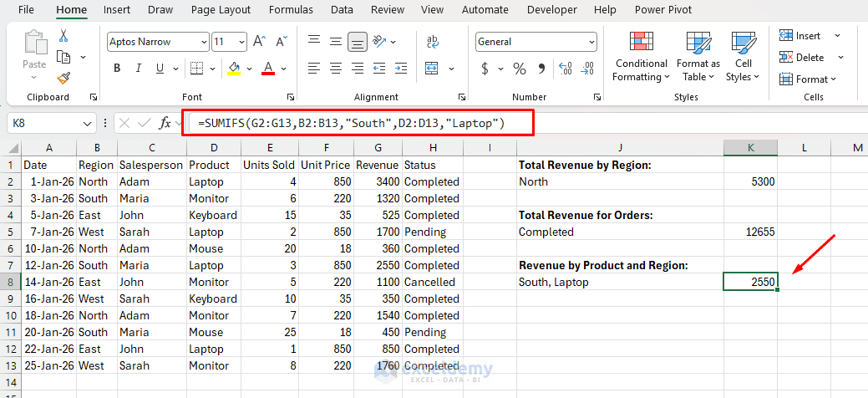Open the Cell Styles gallery
The height and width of the screenshot is (398, 868).
(x=743, y=57)
